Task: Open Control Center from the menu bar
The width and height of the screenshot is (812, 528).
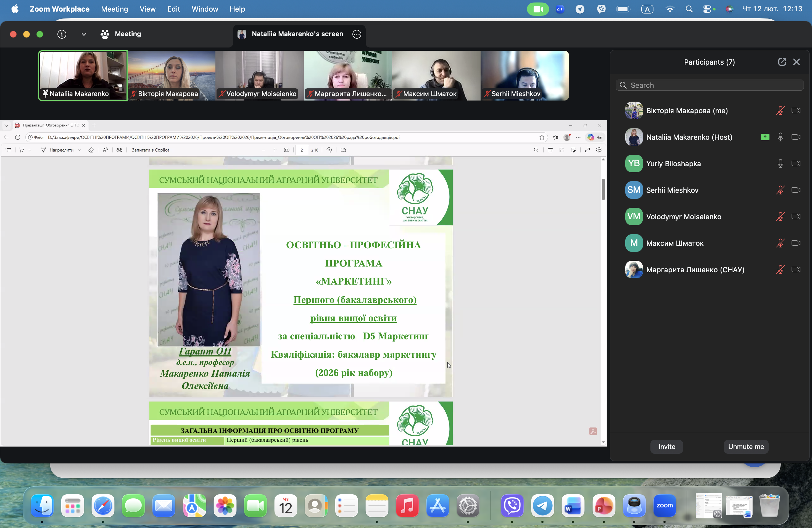Action: point(707,9)
